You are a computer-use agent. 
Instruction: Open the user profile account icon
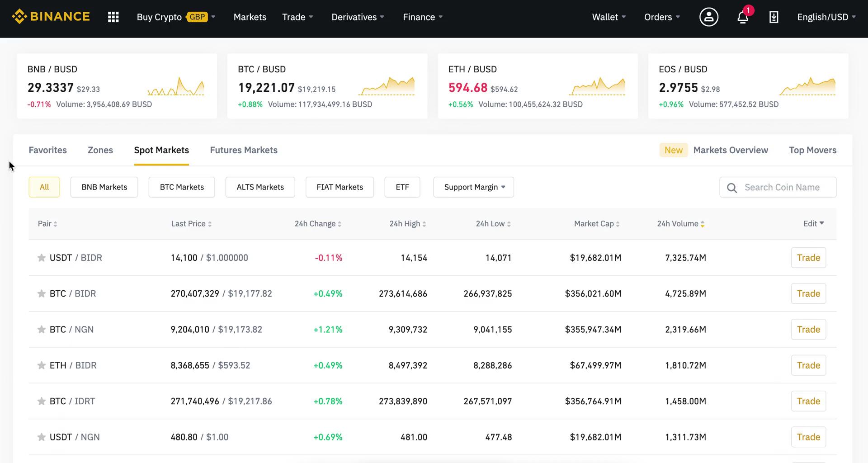coord(708,17)
